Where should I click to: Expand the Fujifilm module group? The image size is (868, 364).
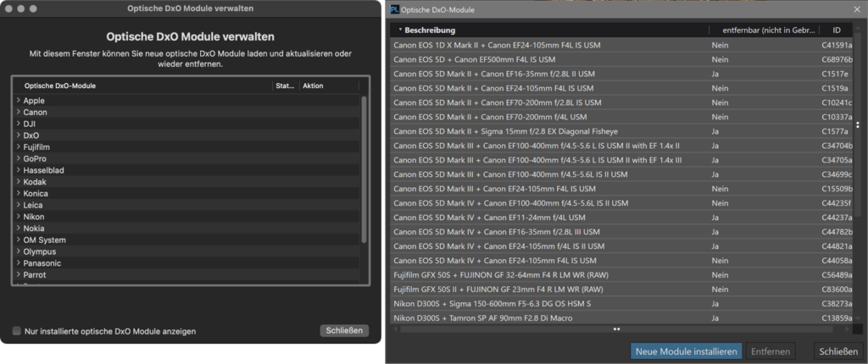(19, 147)
